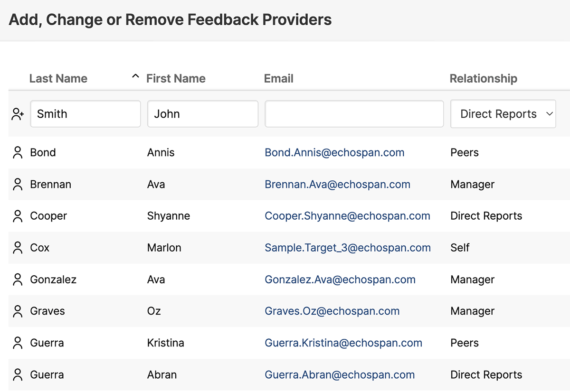570x392 pixels.
Task: Select the last name Brennan
Action: pos(51,185)
